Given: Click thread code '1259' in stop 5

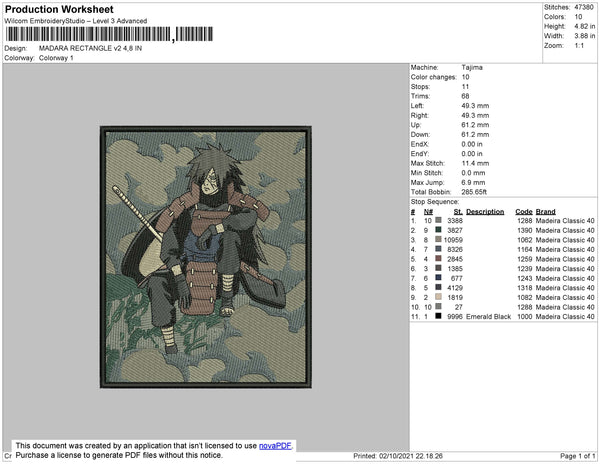Looking at the screenshot, I should 525,259.
